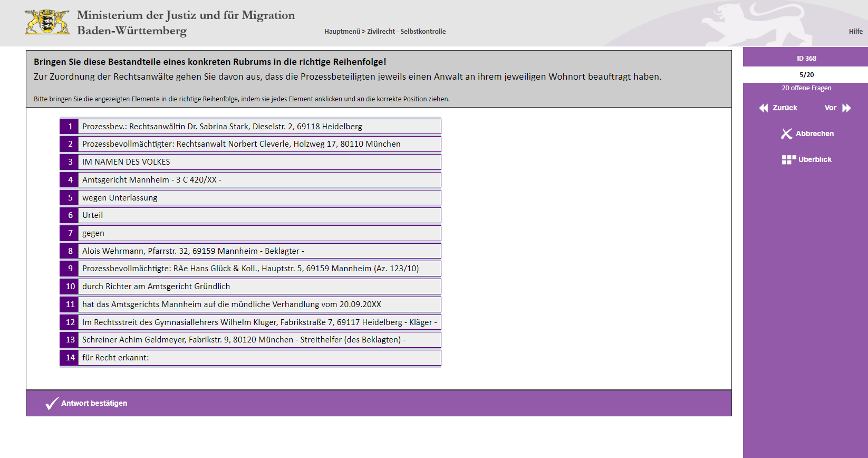Select the 'Amtsgericht Mannheim - 3 C 420/XX' item
The width and height of the screenshot is (868, 458).
[x=258, y=180]
